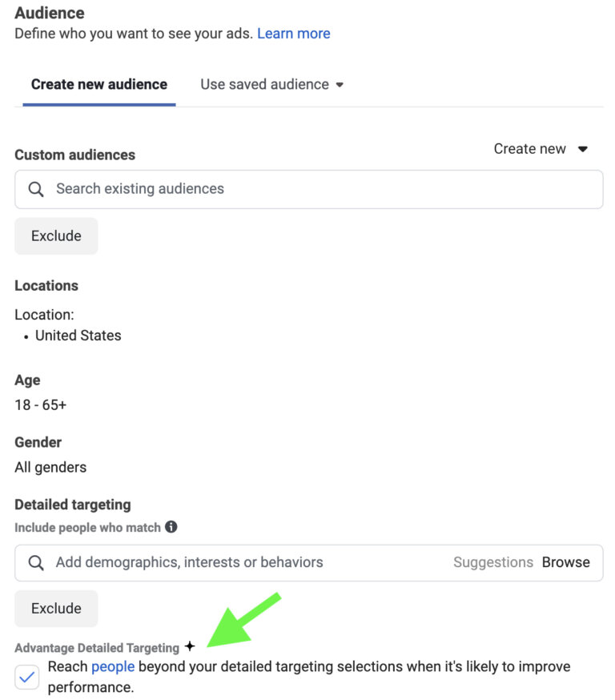Screen dimensions: 615x700
Task: Click the info icon beside Include people who match
Action: (171, 527)
